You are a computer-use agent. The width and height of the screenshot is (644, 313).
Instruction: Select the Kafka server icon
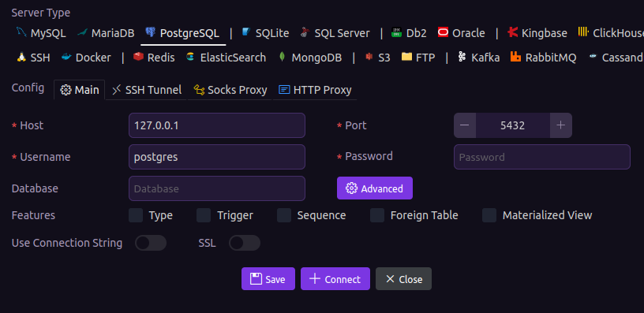click(x=462, y=57)
